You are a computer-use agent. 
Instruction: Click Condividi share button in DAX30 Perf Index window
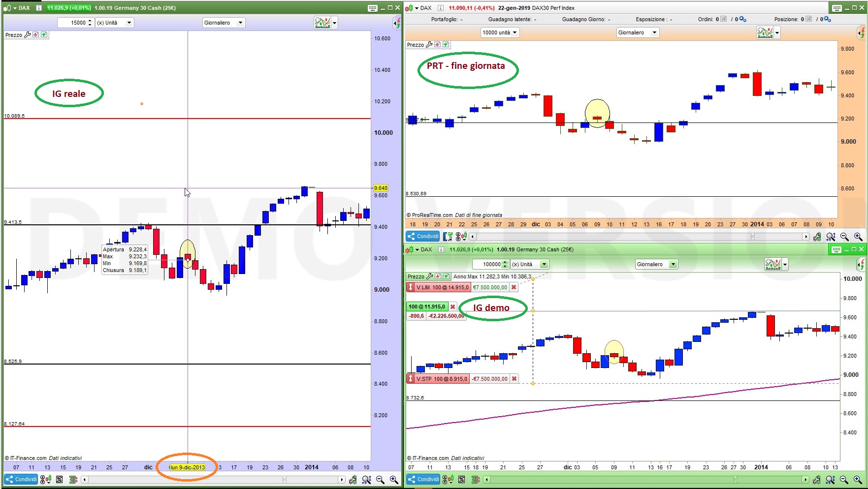click(x=423, y=237)
